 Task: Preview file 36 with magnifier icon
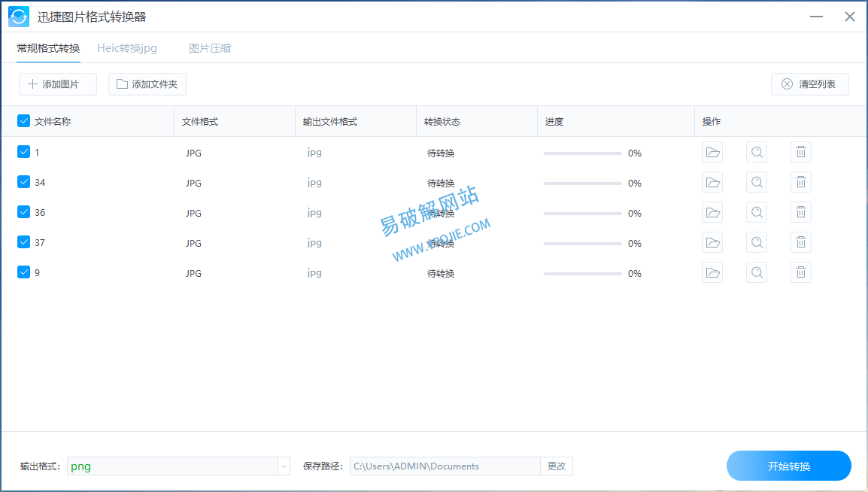tap(757, 212)
